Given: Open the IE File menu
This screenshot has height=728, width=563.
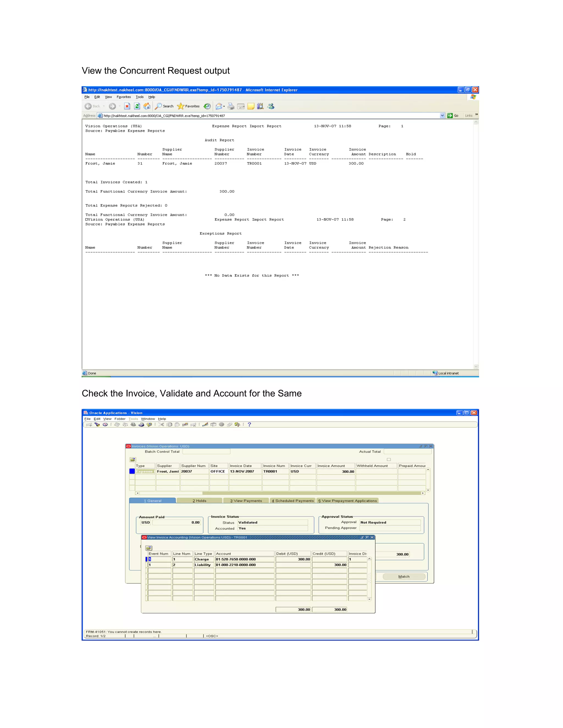Looking at the screenshot, I should click(87, 97).
